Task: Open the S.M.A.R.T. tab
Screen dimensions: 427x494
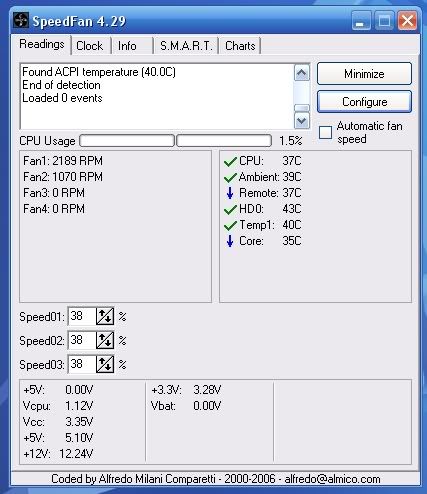Action: coord(186,46)
